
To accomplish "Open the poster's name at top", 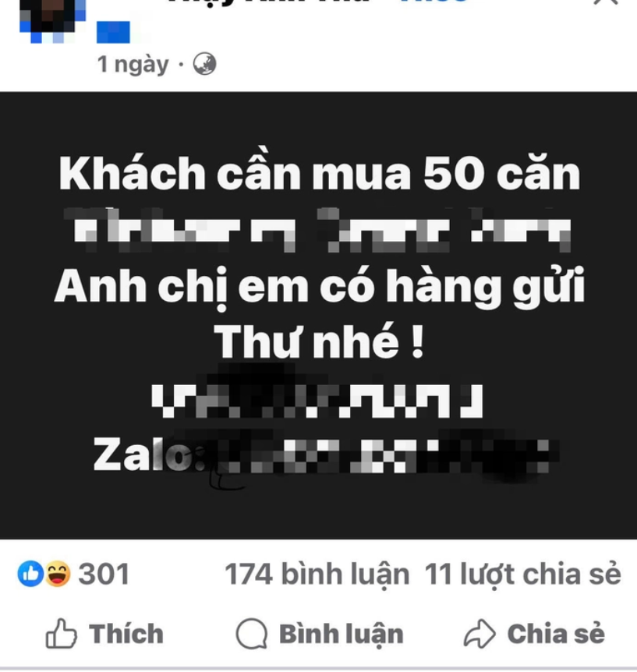I will click(268, 2).
